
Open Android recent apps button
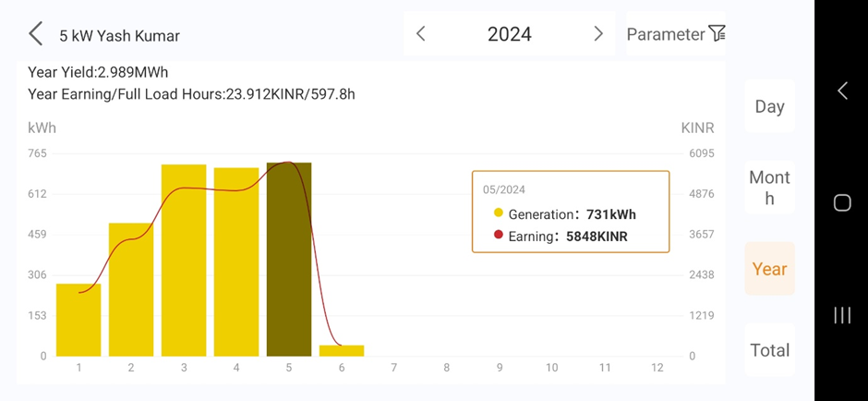coord(842,315)
